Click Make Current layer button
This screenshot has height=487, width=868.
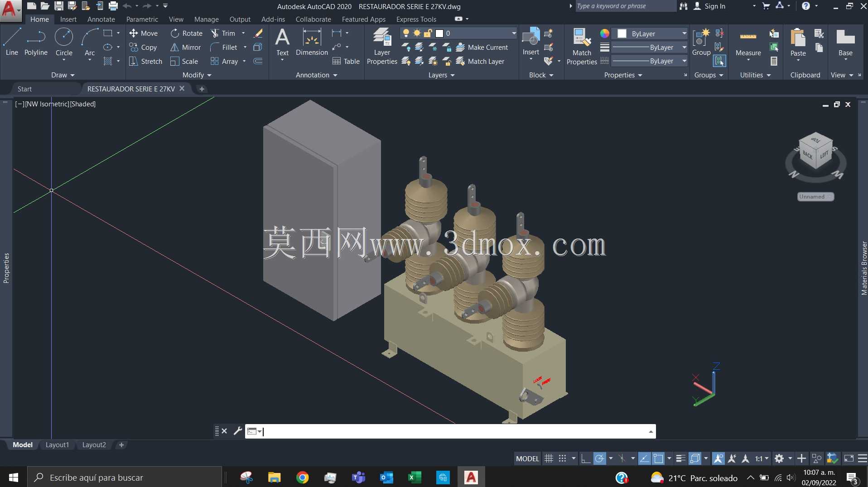482,47
